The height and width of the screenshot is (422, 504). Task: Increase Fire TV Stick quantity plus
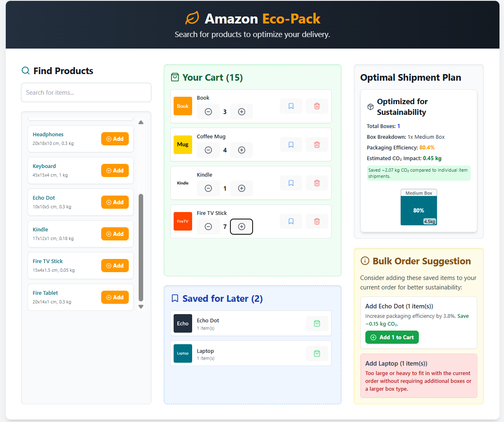point(242,226)
